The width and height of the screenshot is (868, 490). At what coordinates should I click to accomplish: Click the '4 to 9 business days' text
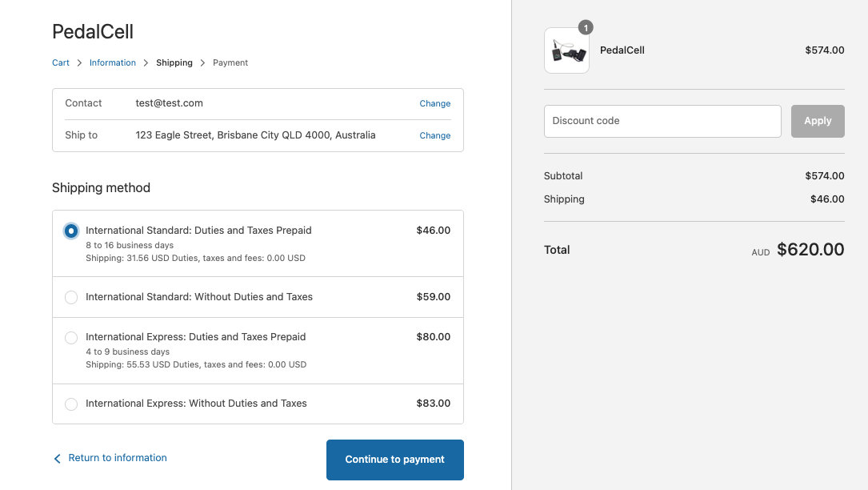(x=128, y=351)
